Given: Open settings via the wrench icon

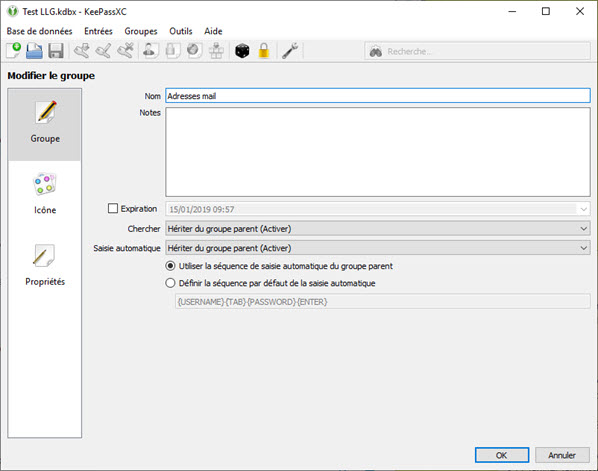Looking at the screenshot, I should (290, 51).
